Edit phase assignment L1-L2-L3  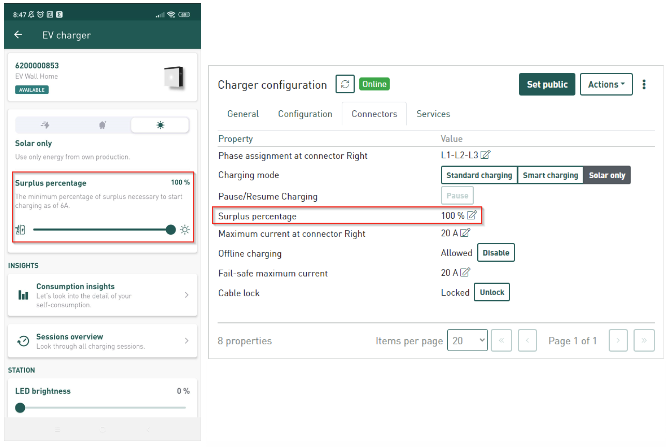[x=485, y=155]
